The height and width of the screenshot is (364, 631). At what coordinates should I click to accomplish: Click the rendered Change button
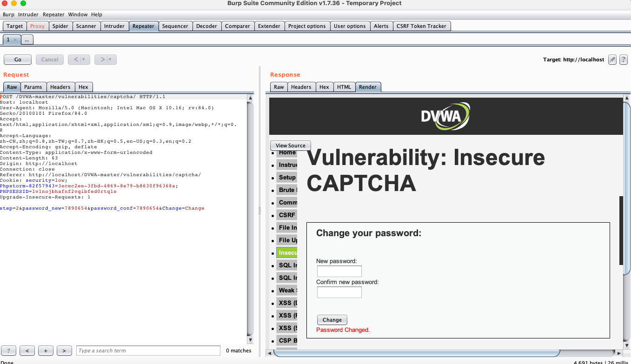(332, 320)
